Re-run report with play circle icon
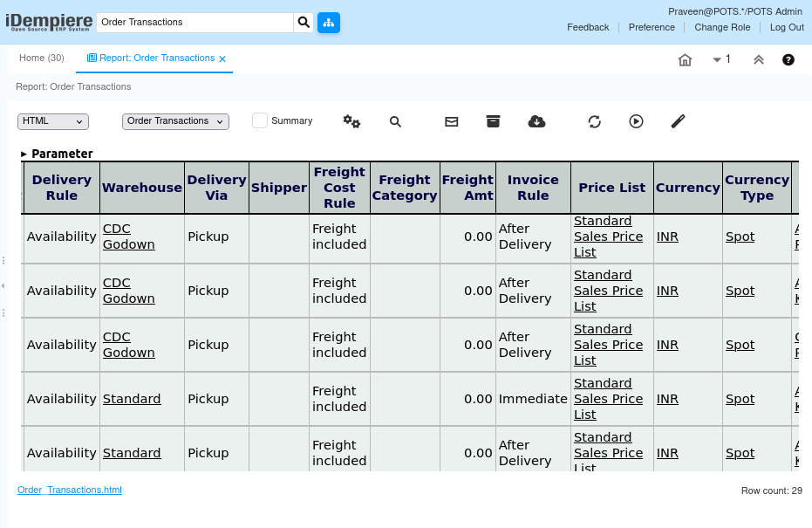 pos(636,121)
